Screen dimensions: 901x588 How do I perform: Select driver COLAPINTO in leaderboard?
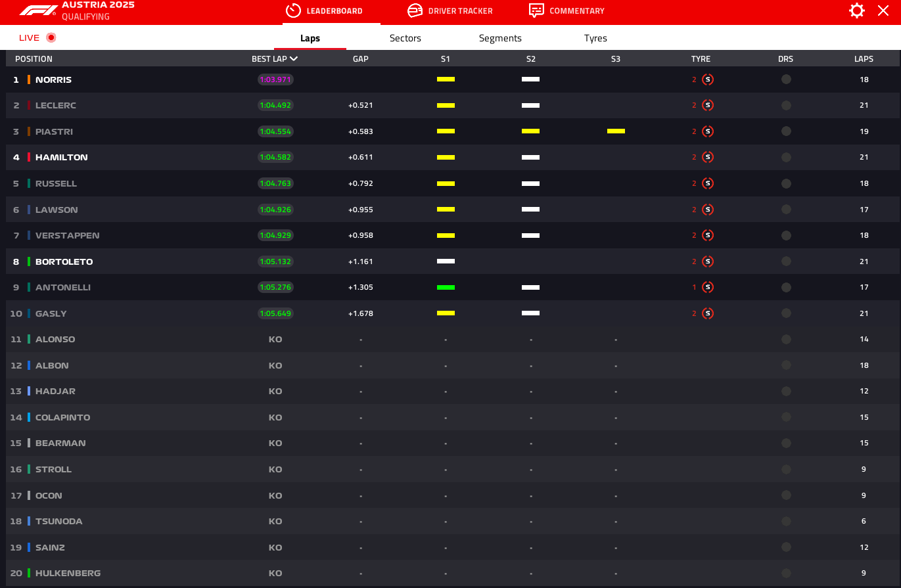[63, 417]
